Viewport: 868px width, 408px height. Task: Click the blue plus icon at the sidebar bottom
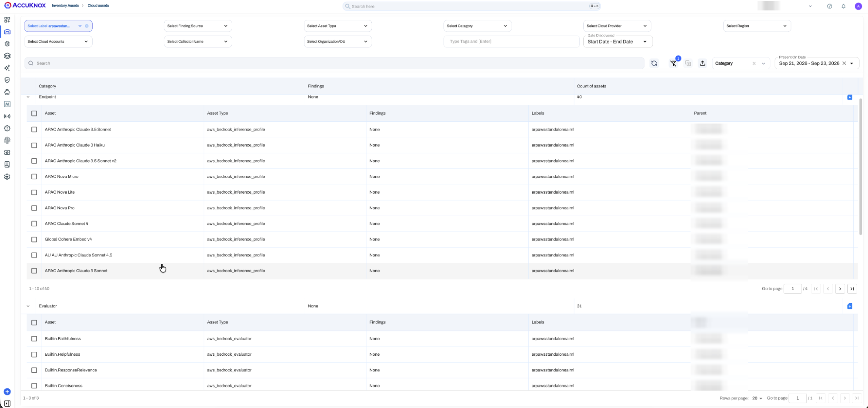tap(7, 391)
